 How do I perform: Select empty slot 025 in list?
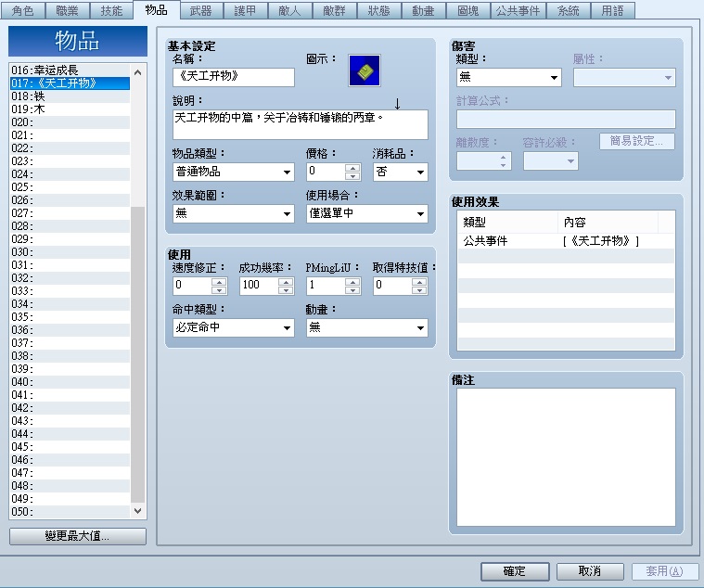tap(70, 187)
